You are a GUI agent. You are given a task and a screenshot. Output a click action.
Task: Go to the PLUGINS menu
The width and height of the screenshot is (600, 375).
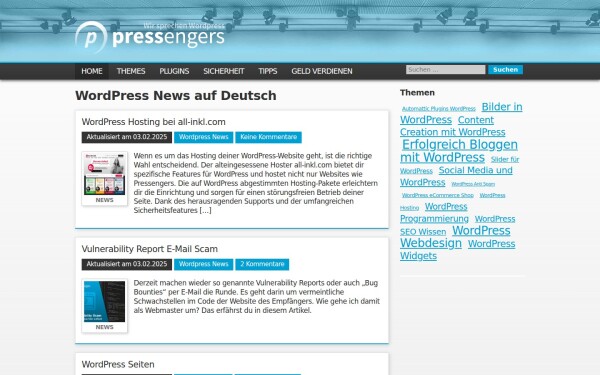174,71
